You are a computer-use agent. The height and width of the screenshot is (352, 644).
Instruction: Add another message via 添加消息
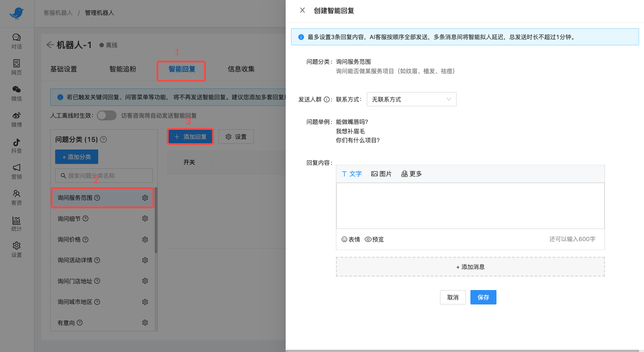point(470,267)
